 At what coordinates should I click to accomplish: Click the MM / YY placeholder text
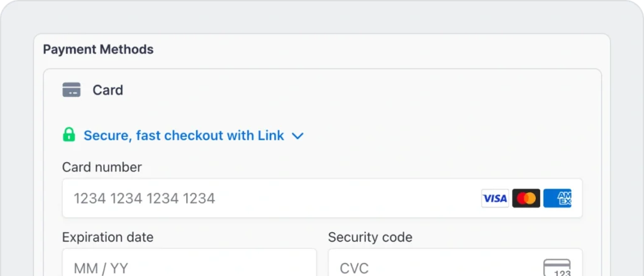coord(101,268)
